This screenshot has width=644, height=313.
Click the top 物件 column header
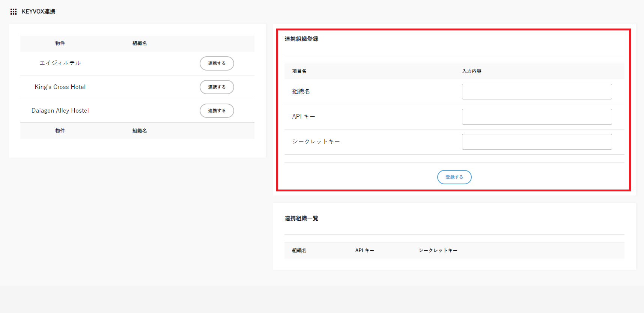pos(60,43)
